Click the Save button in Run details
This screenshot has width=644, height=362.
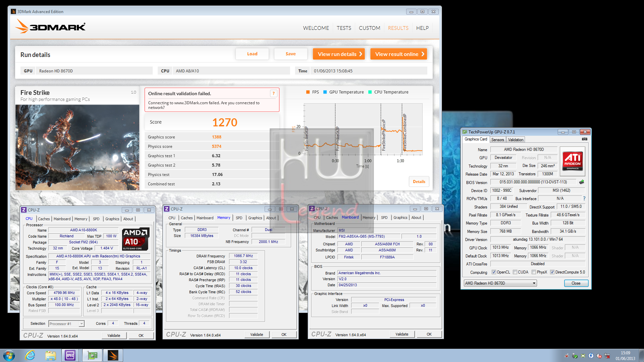pyautogui.click(x=291, y=54)
